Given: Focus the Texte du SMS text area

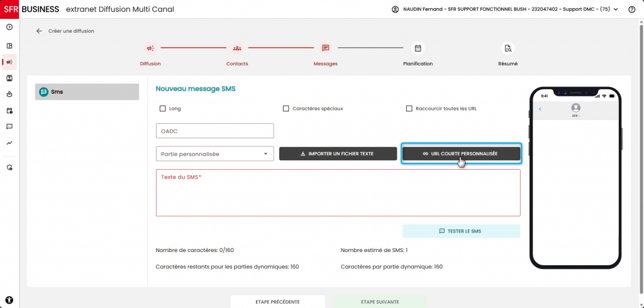Looking at the screenshot, I should (338, 192).
